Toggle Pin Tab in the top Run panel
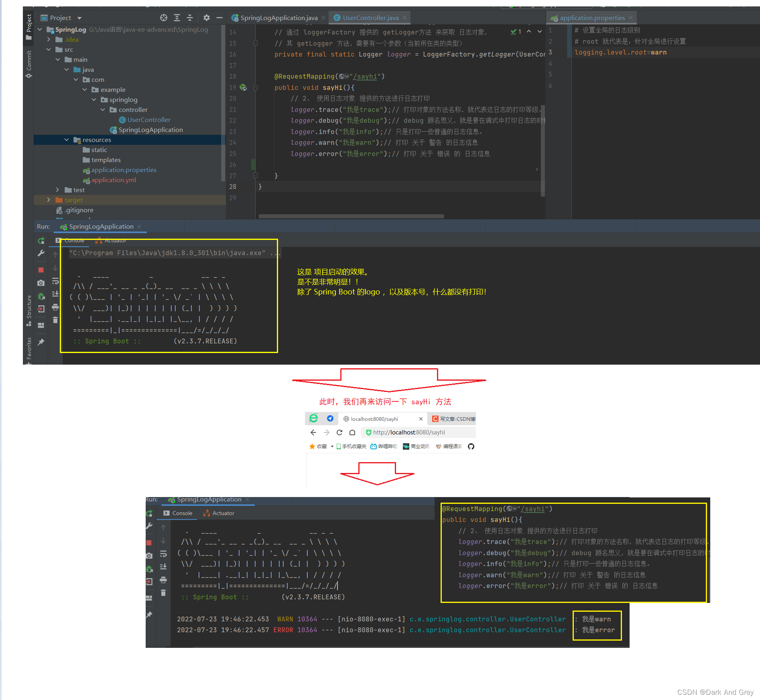 (x=41, y=342)
